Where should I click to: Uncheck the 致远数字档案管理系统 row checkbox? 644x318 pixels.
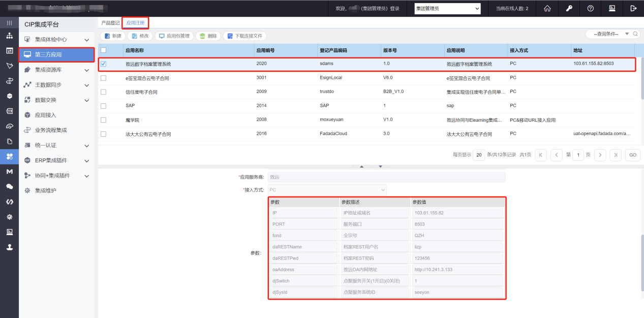104,64
